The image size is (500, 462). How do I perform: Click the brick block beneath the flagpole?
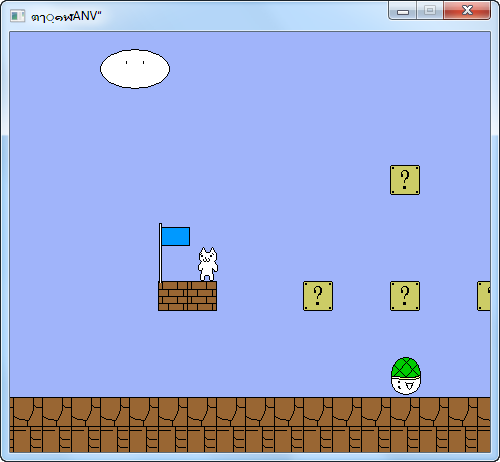pos(173,296)
